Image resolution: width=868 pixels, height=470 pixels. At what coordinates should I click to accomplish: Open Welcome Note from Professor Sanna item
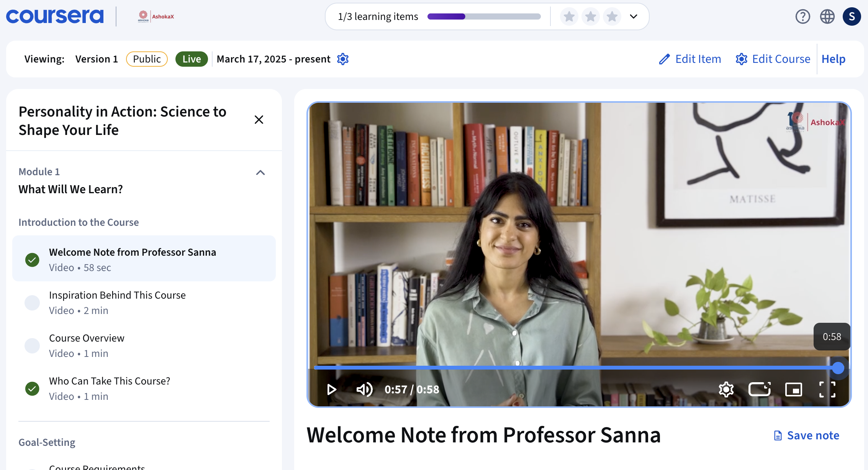pyautogui.click(x=133, y=252)
